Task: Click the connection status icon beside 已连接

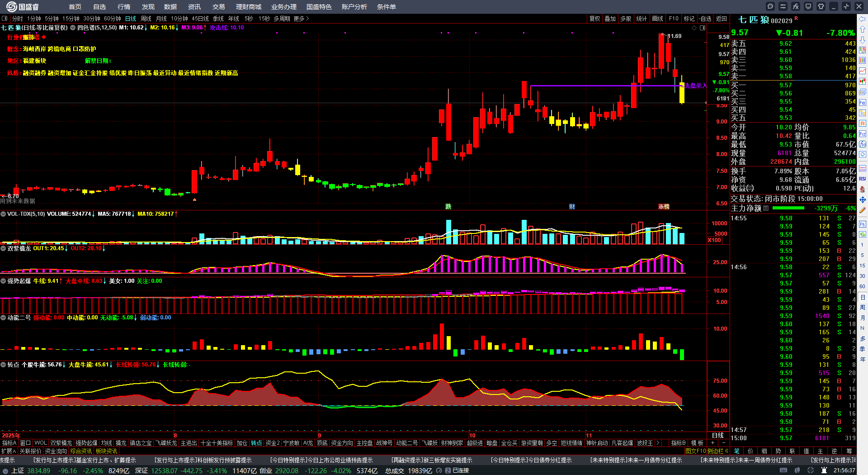Action: pyautogui.click(x=448, y=470)
